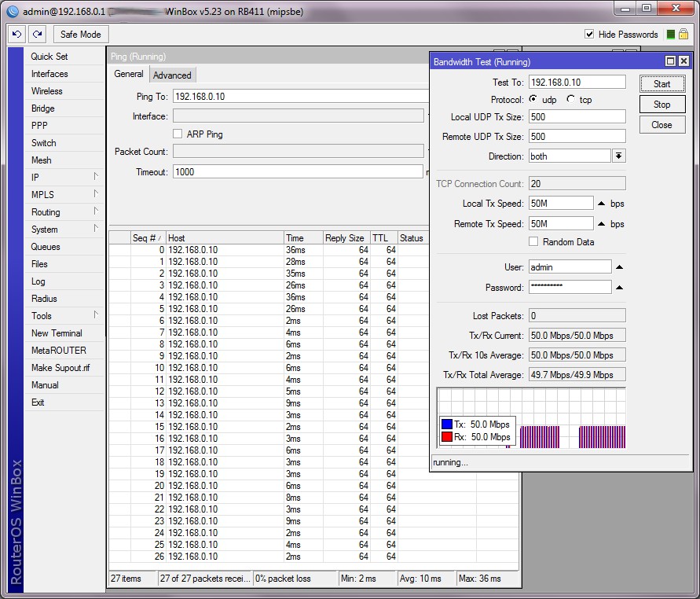Click the yellow padlock icon
The image size is (700, 599).
pyautogui.click(x=683, y=35)
